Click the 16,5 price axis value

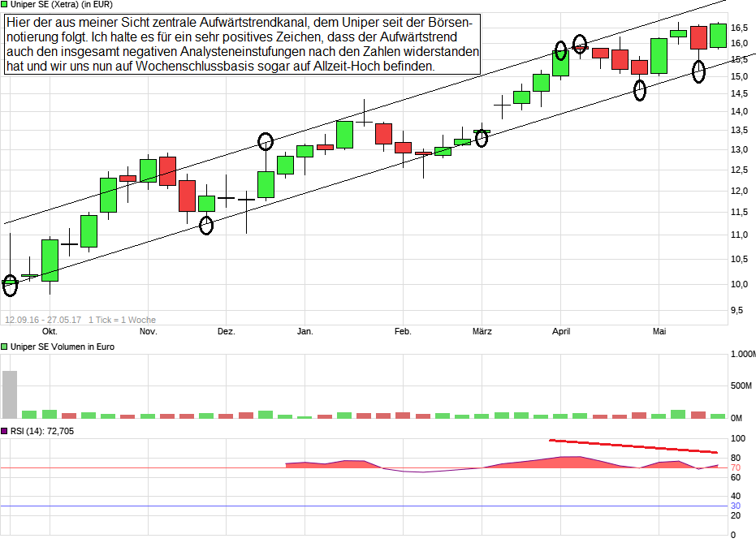739,28
